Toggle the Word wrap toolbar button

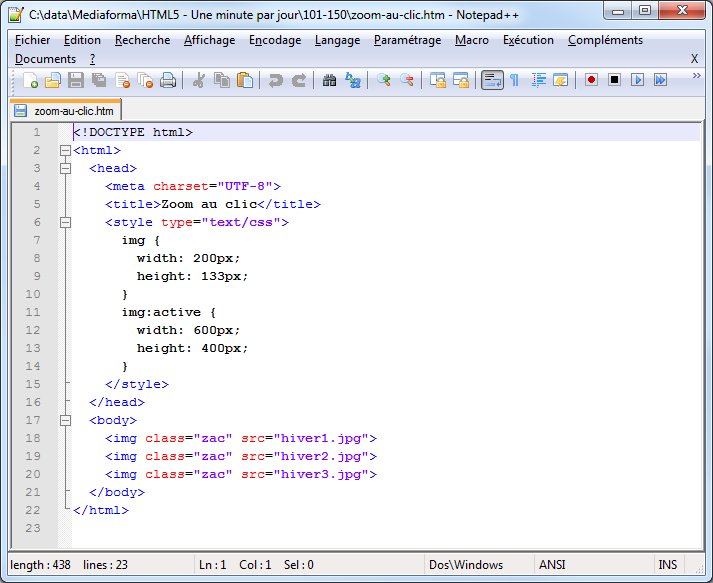(x=491, y=80)
